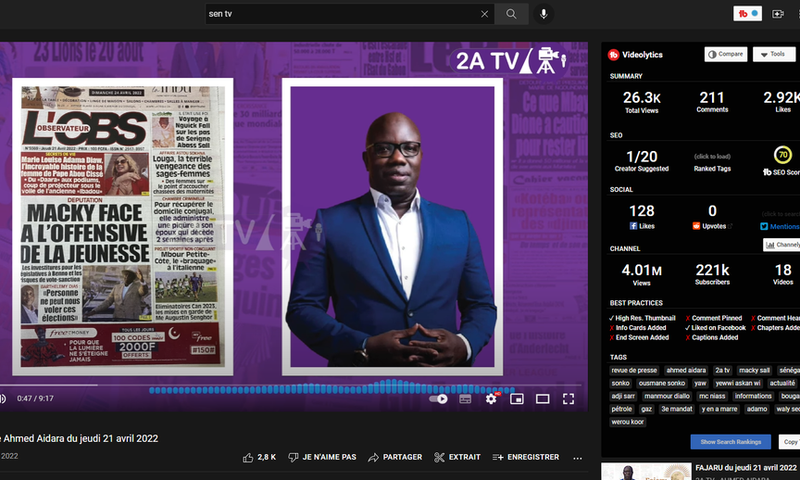Click EXTRAIT clip button
This screenshot has width=800, height=480.
tap(457, 457)
